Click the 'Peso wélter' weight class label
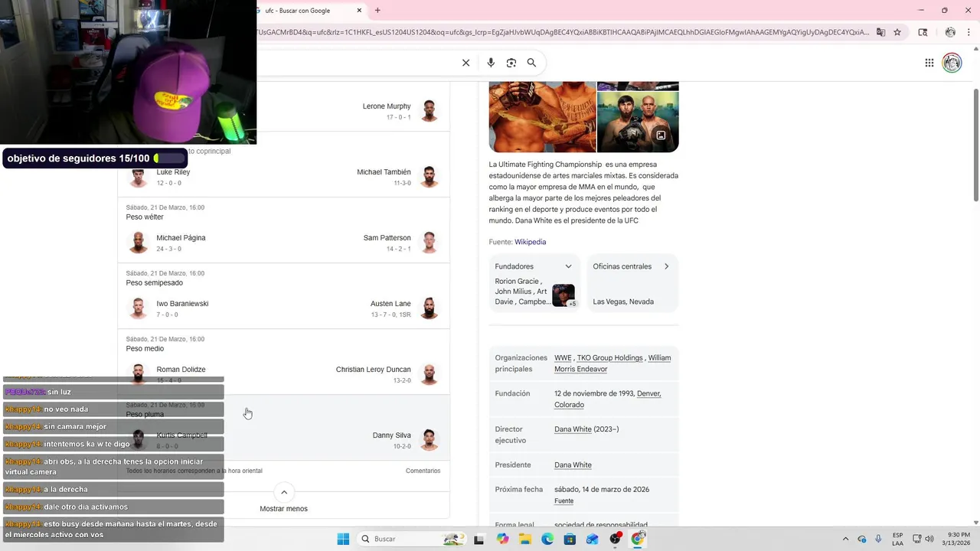Image resolution: width=980 pixels, height=551 pixels. click(x=145, y=217)
